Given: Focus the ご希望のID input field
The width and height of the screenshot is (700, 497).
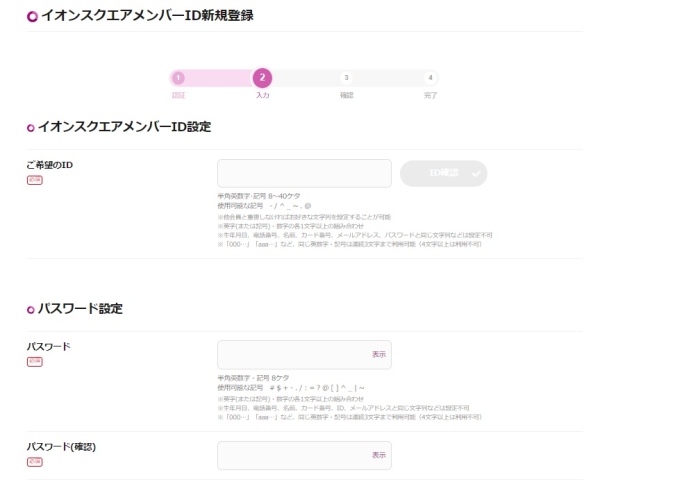Looking at the screenshot, I should coord(303,173).
